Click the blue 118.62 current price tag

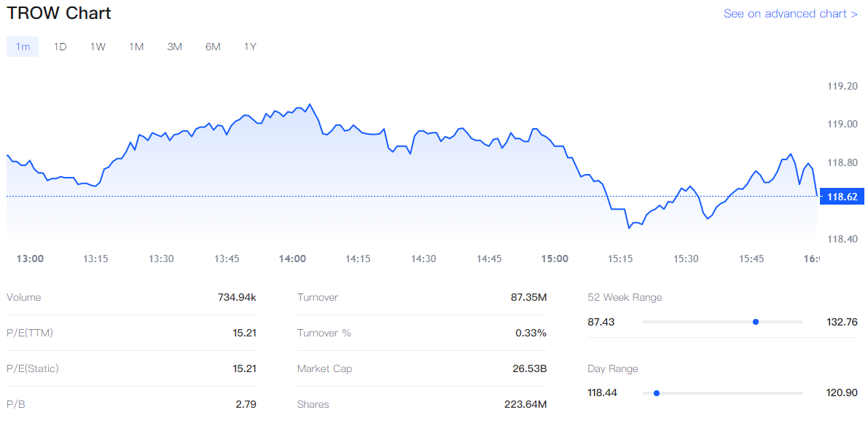(x=841, y=197)
